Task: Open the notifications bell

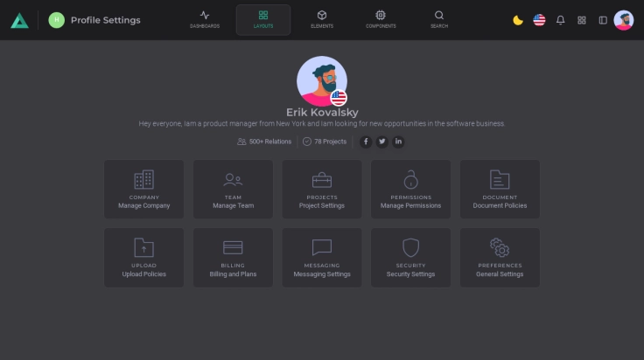Action: point(561,20)
